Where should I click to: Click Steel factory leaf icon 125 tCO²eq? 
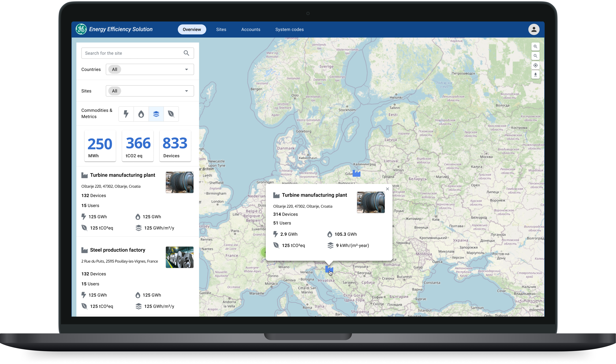[84, 306]
